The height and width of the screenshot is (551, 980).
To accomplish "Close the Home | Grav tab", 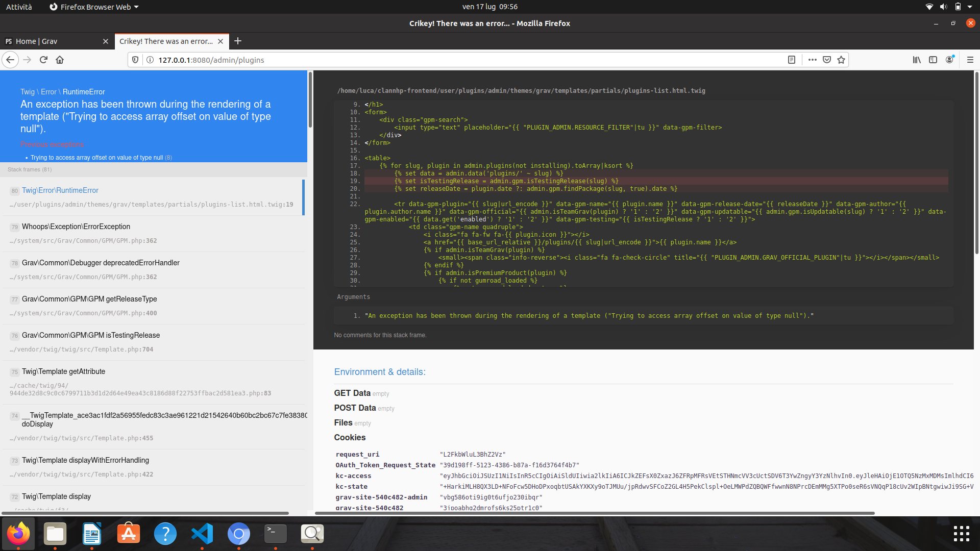I will click(x=106, y=41).
